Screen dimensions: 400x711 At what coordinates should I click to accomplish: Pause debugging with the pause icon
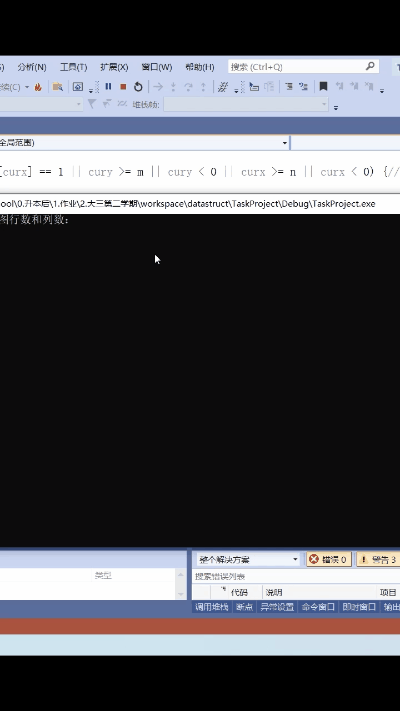108,86
